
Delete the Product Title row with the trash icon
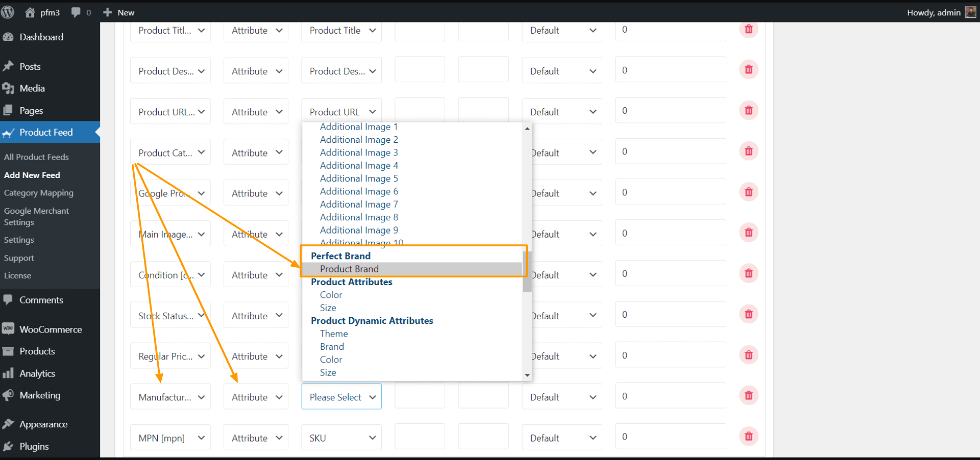pyautogui.click(x=749, y=29)
